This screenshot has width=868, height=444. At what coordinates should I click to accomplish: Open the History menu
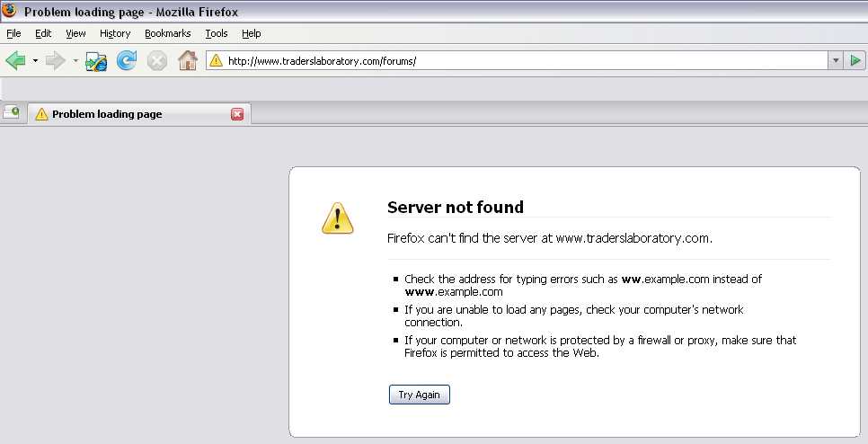[x=115, y=33]
